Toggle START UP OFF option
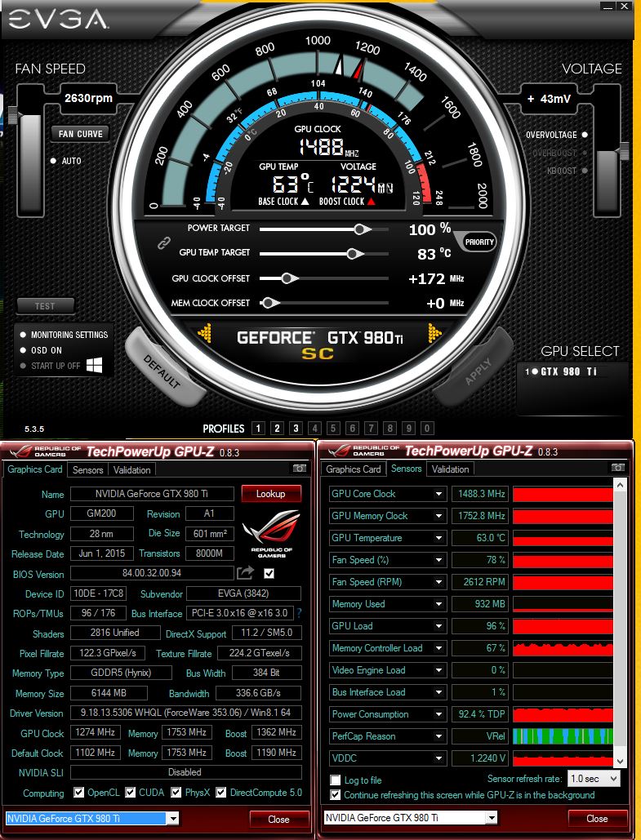 point(23,366)
